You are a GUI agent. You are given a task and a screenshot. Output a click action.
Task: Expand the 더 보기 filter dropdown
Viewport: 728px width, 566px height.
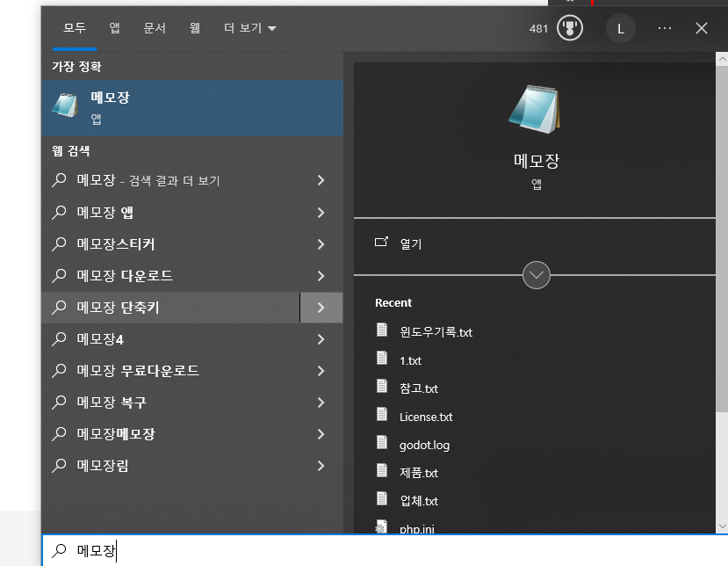pyautogui.click(x=249, y=28)
